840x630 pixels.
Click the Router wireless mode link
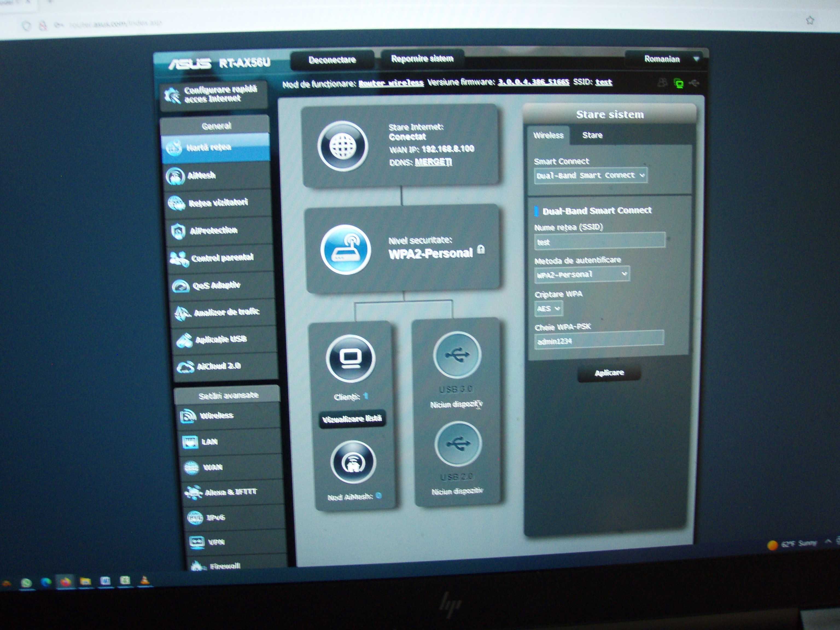point(391,83)
